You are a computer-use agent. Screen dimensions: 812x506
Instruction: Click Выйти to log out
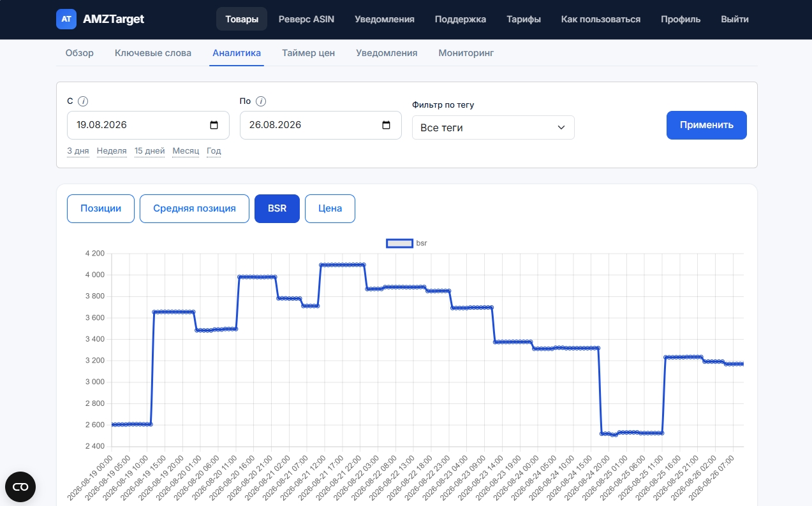[x=735, y=19]
